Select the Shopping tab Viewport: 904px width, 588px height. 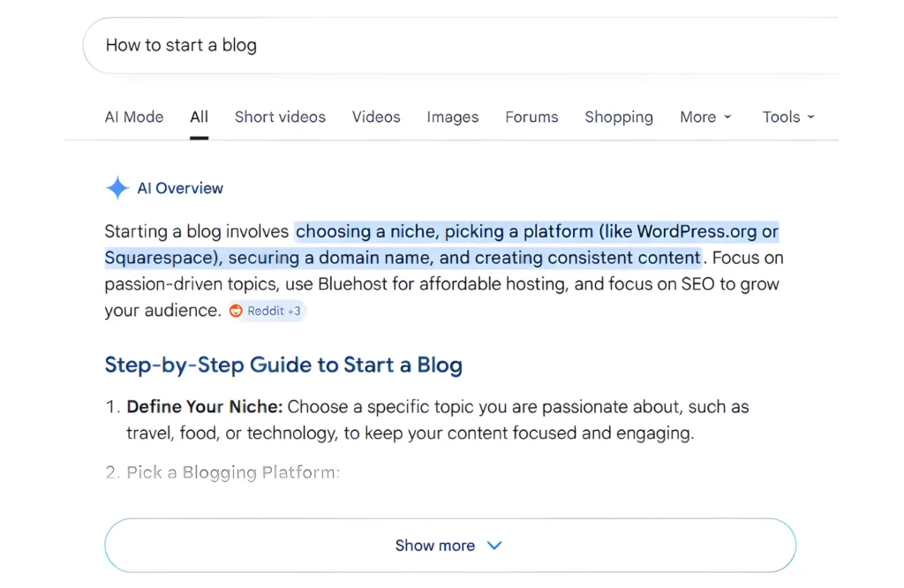tap(619, 117)
